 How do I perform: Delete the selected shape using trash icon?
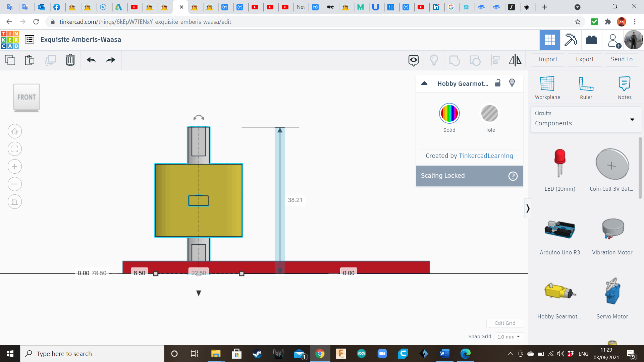(x=70, y=60)
